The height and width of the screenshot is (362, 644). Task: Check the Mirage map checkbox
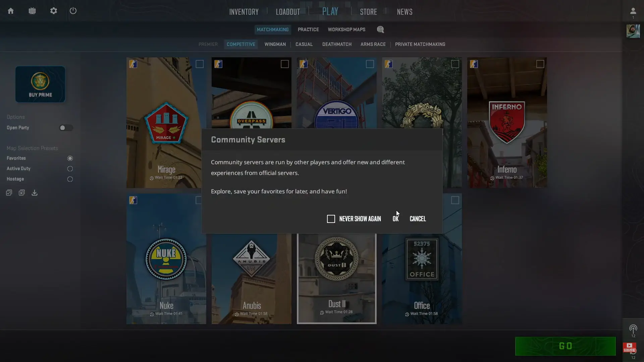200,64
